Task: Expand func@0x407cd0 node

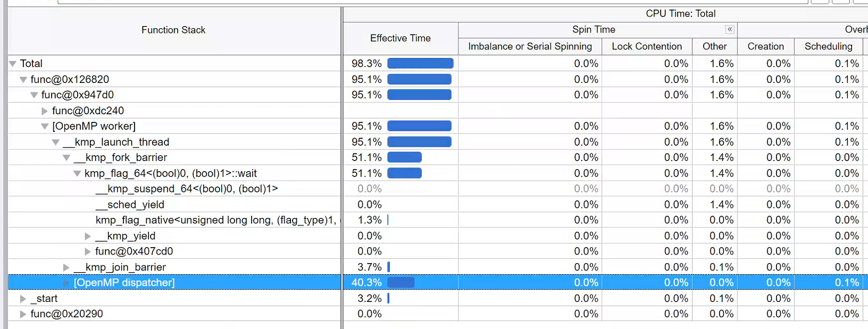Action: click(88, 251)
